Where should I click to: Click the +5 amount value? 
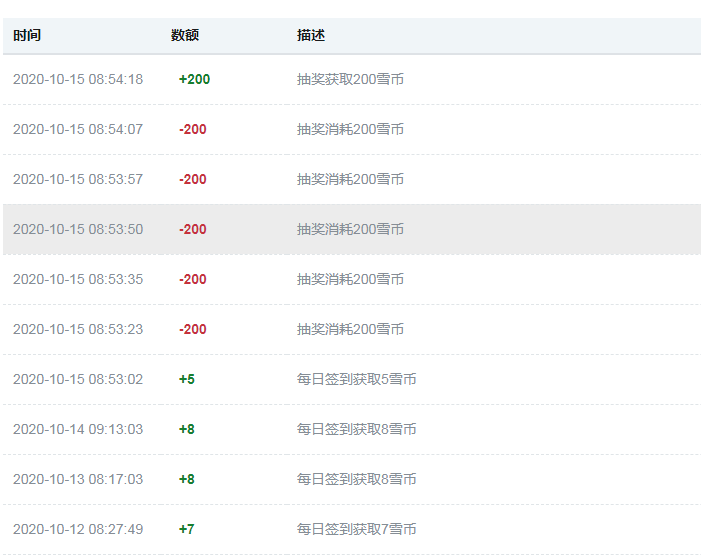pyautogui.click(x=187, y=379)
